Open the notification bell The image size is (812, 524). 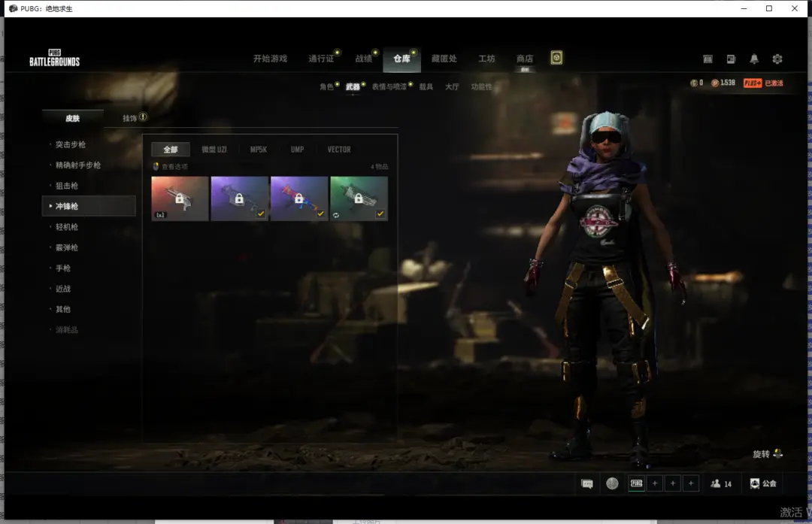click(x=754, y=59)
